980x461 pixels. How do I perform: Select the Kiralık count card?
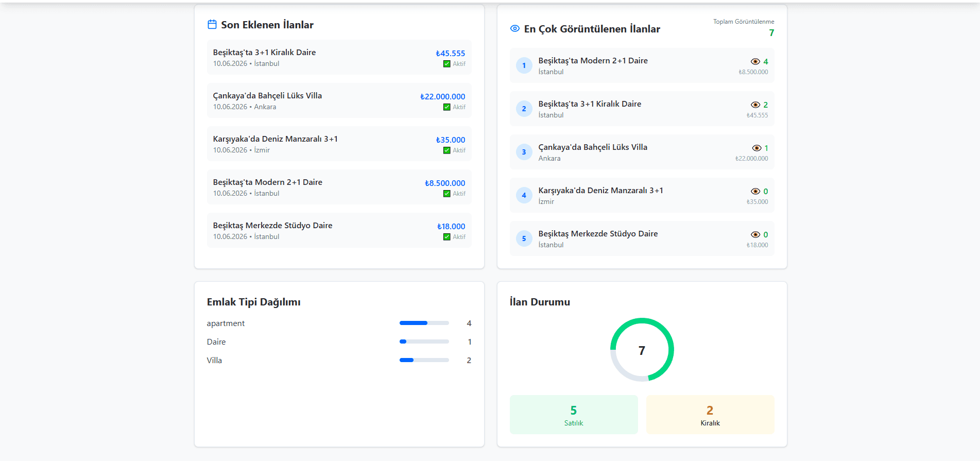tap(710, 415)
